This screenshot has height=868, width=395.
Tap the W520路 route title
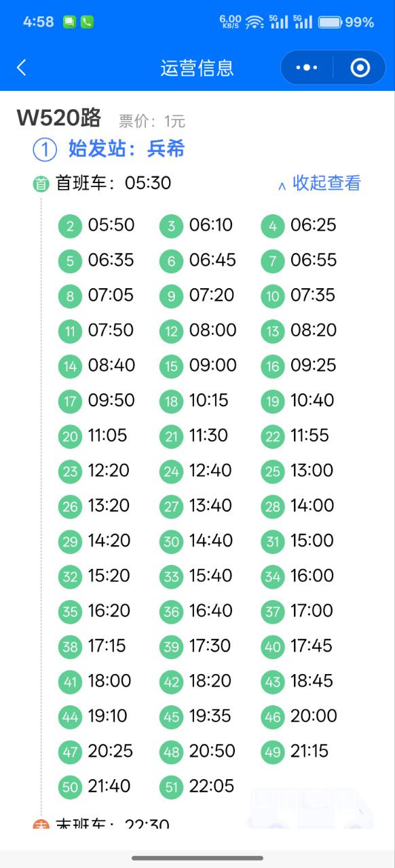click(x=59, y=118)
